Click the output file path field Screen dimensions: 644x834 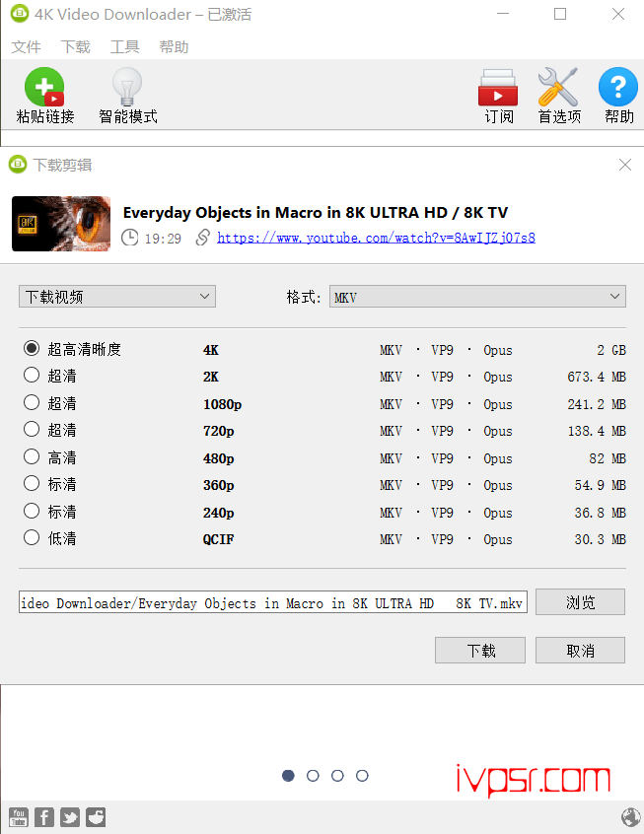click(273, 602)
